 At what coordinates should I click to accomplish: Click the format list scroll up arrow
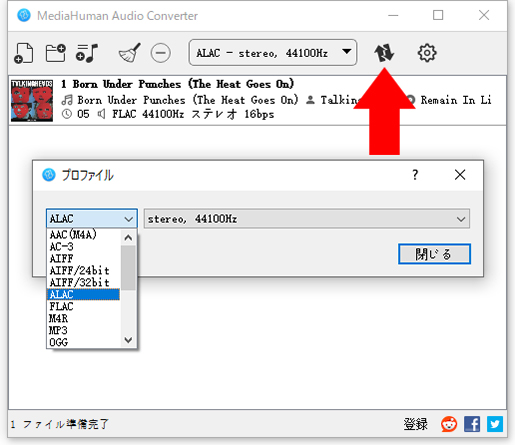click(x=128, y=238)
